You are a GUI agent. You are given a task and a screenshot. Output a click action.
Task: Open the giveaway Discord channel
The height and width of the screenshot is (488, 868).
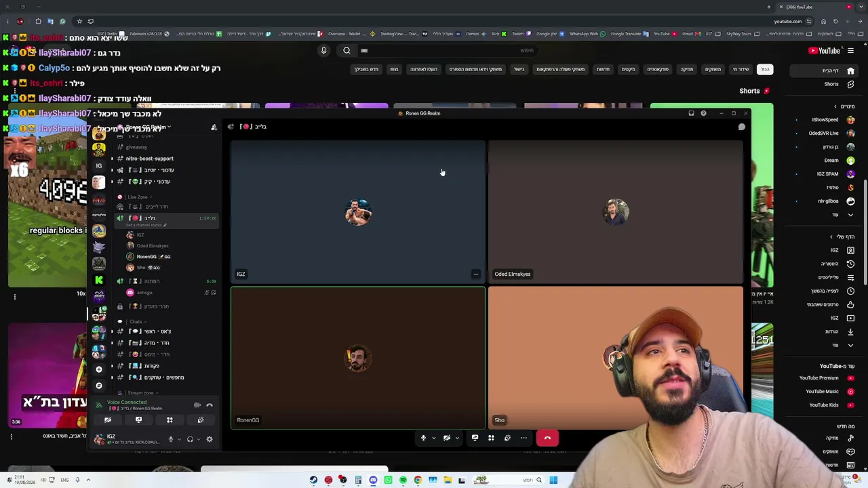click(x=136, y=147)
